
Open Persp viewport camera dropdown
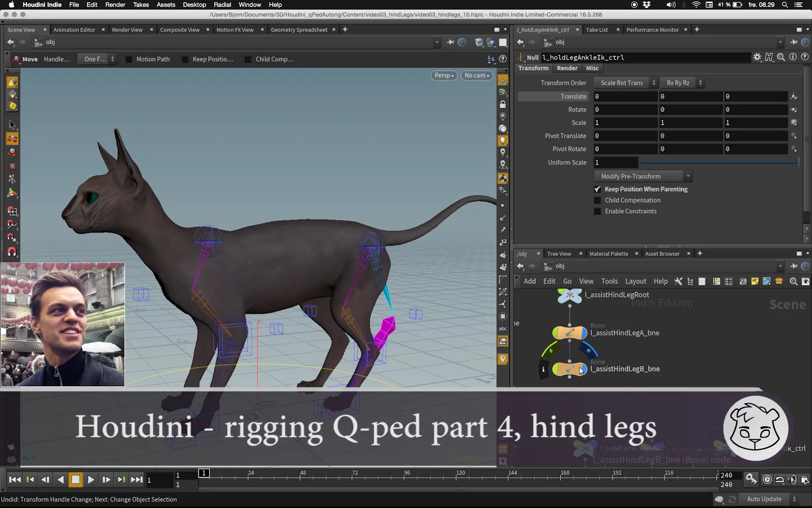pyautogui.click(x=444, y=75)
